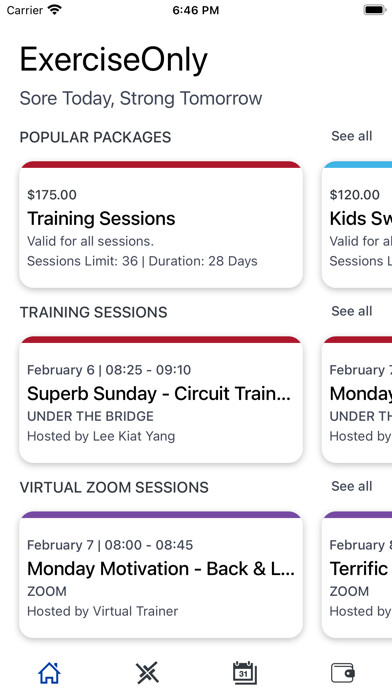Viewport: 392px width, 696px height.
Task: Tap the 6:46 PM status bar clock
Action: pyautogui.click(x=196, y=10)
